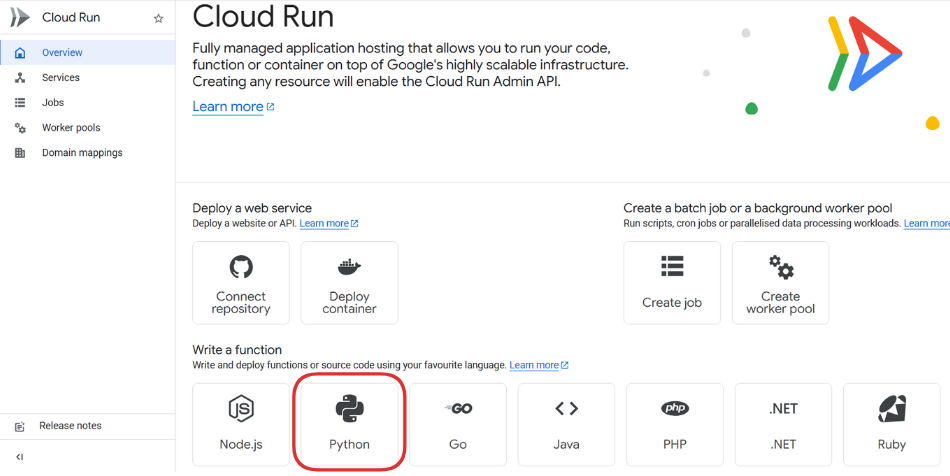The width and height of the screenshot is (950, 476).
Task: Open the Overview page
Action: click(88, 53)
